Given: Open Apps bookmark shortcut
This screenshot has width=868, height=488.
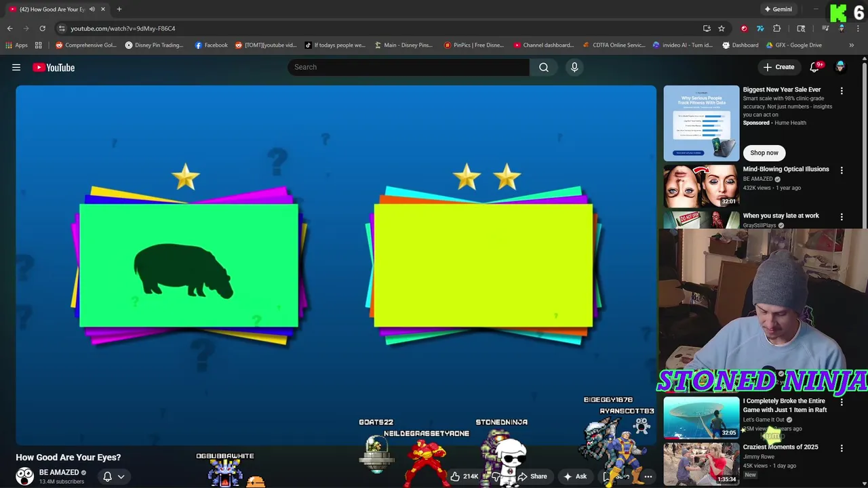Looking at the screenshot, I should (x=17, y=45).
